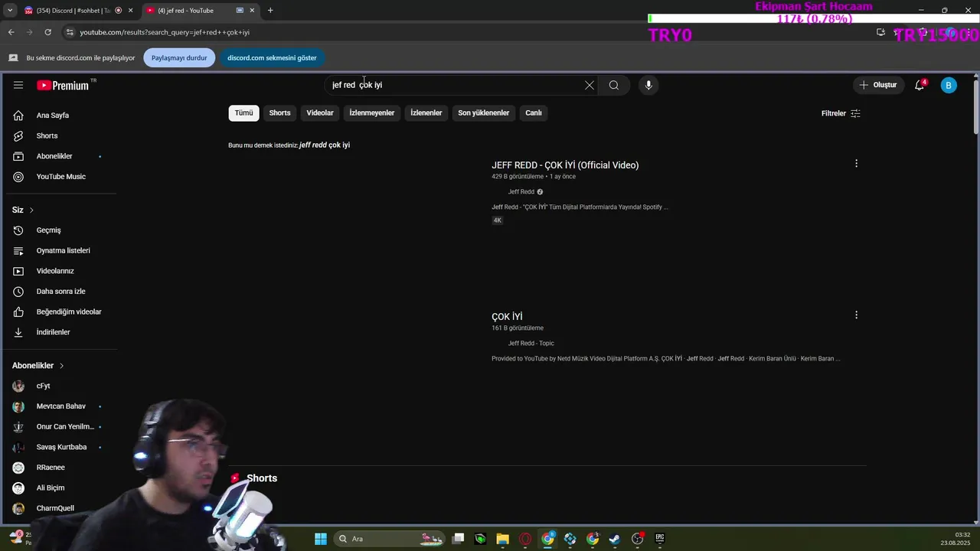Select the Videolar filter chip

[320, 112]
